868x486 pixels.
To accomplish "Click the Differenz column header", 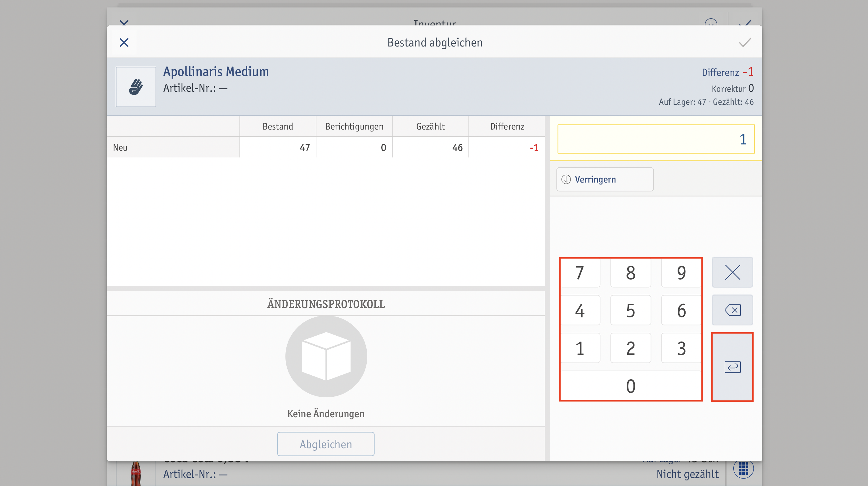I will [507, 126].
